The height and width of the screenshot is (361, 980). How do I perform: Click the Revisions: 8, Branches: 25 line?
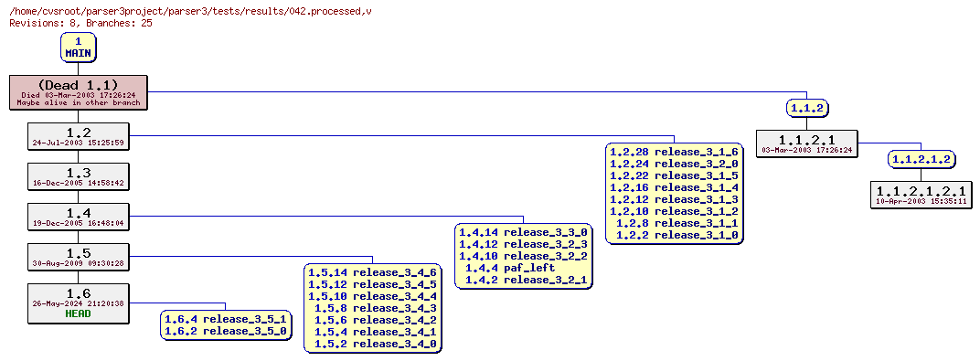80,23
